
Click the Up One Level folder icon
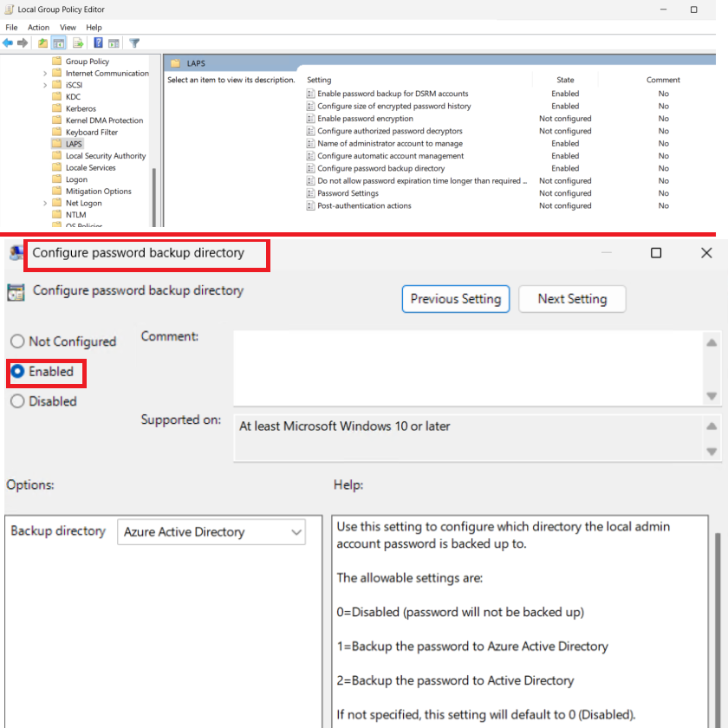coord(42,42)
